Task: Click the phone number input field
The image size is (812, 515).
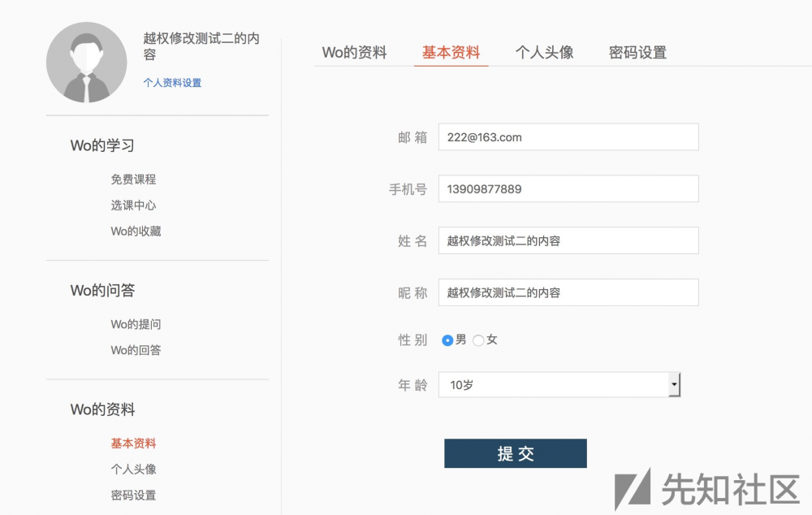Action: 568,188
